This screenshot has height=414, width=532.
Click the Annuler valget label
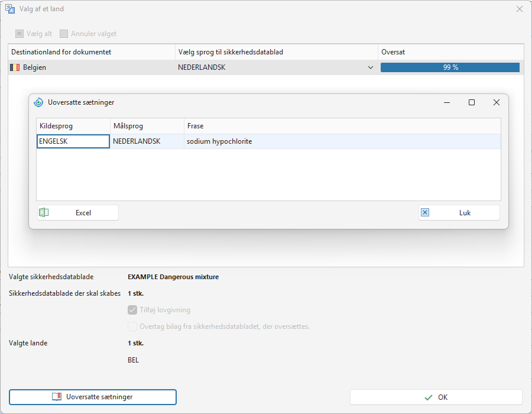pyautogui.click(x=93, y=34)
